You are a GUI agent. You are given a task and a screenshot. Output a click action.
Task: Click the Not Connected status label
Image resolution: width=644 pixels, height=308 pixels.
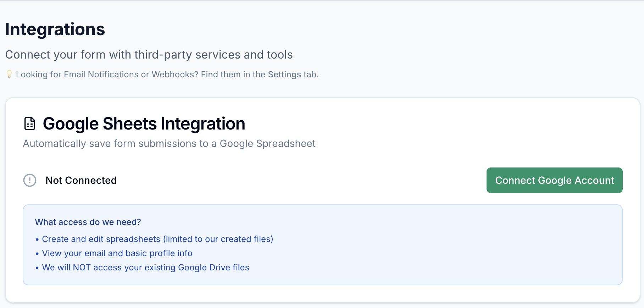(x=81, y=180)
